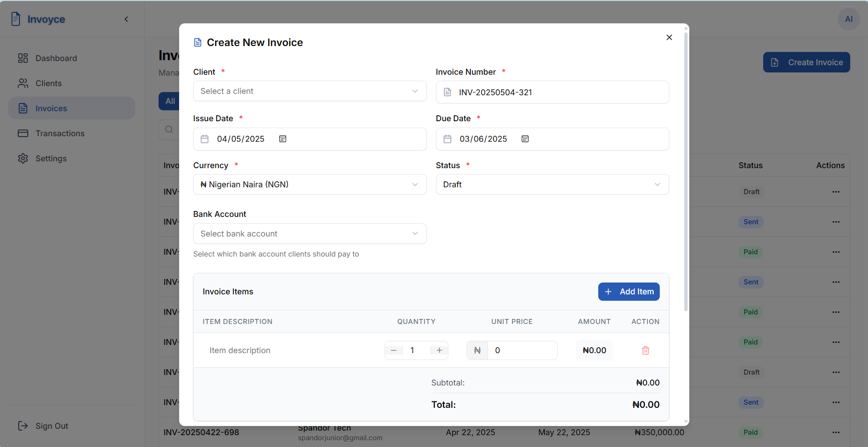Decrease item quantity with minus button

(394, 350)
